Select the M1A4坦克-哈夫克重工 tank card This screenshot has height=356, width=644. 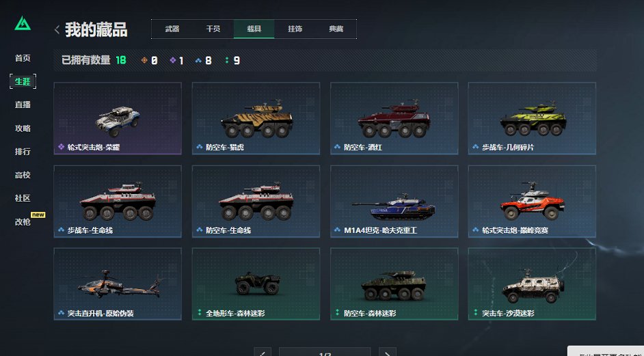point(394,201)
